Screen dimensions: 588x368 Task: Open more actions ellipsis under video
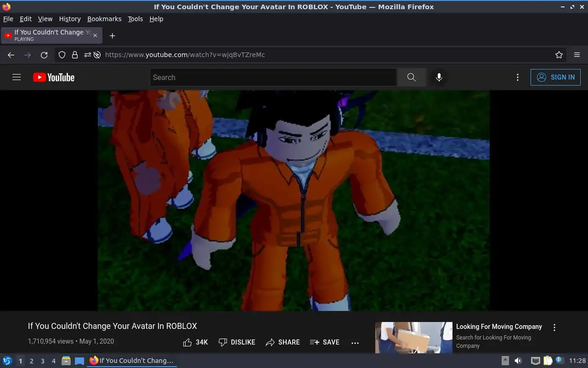[x=355, y=342]
